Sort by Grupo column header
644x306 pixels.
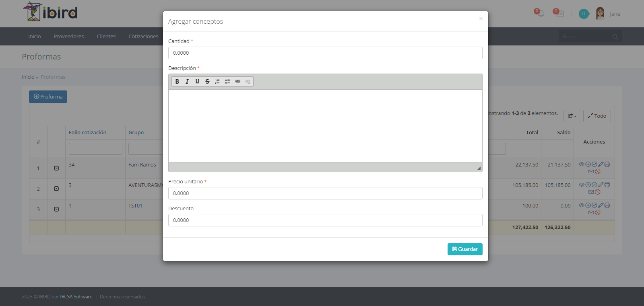click(136, 132)
